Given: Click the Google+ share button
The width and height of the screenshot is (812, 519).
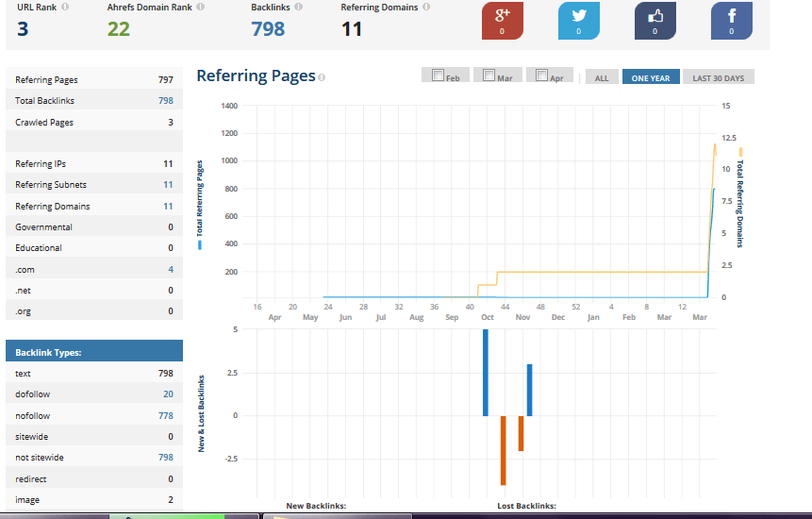Looking at the screenshot, I should pos(502,20).
